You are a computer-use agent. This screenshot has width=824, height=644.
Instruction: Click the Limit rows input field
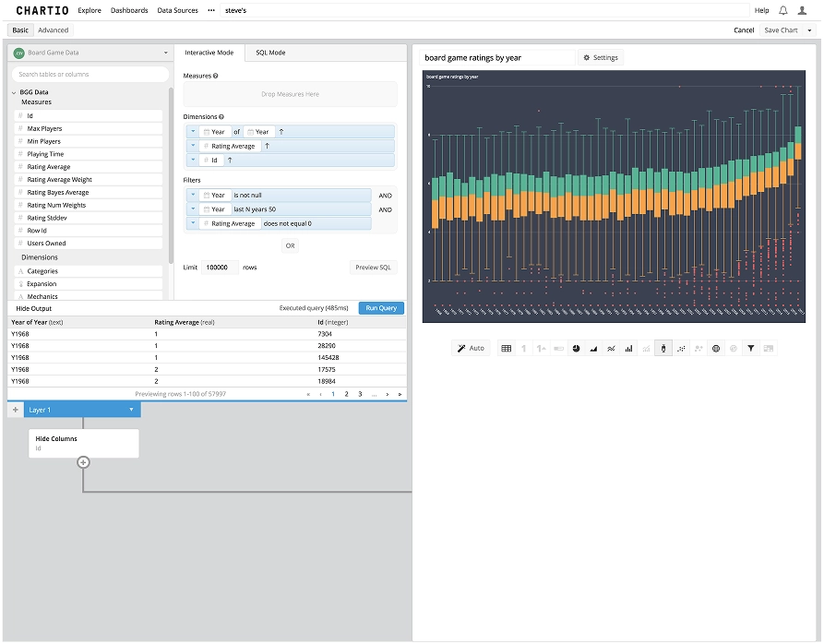click(x=221, y=268)
